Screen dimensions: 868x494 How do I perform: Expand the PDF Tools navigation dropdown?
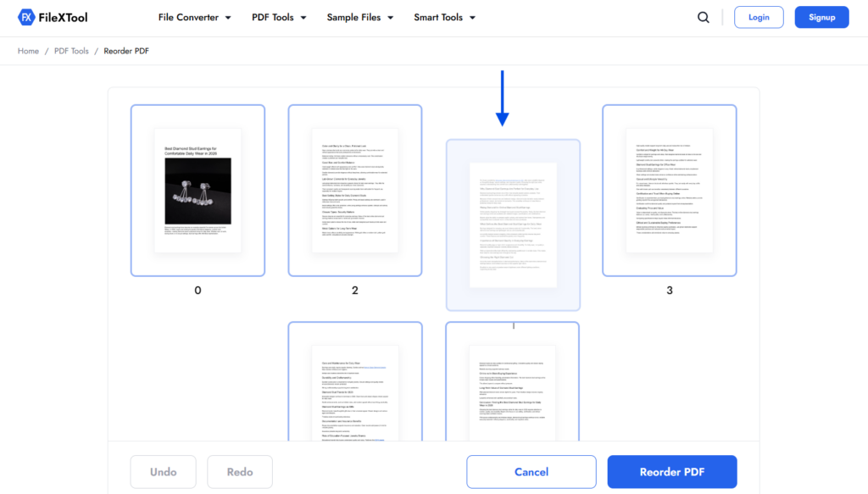tap(279, 17)
